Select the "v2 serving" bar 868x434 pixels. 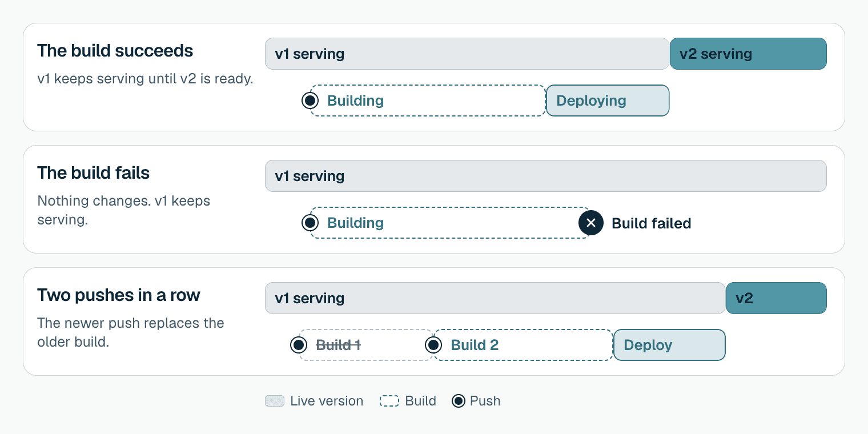[x=748, y=54]
